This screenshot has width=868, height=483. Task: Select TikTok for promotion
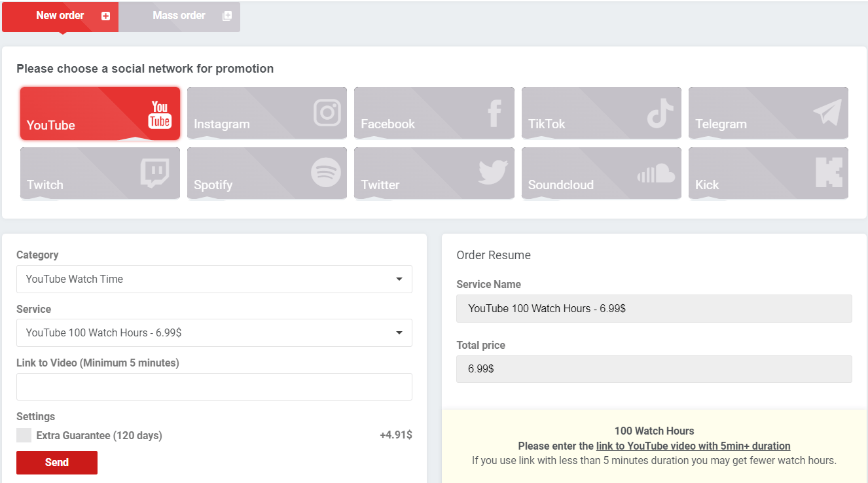pos(601,113)
